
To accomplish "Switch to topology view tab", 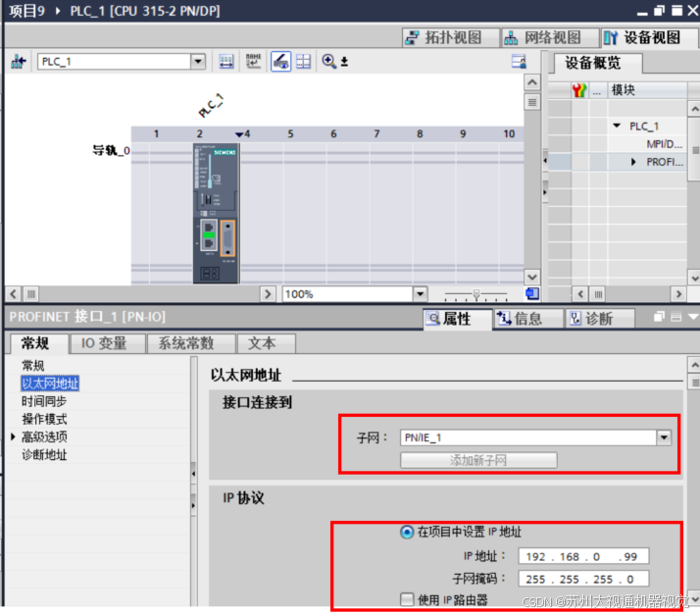I will 451,38.
